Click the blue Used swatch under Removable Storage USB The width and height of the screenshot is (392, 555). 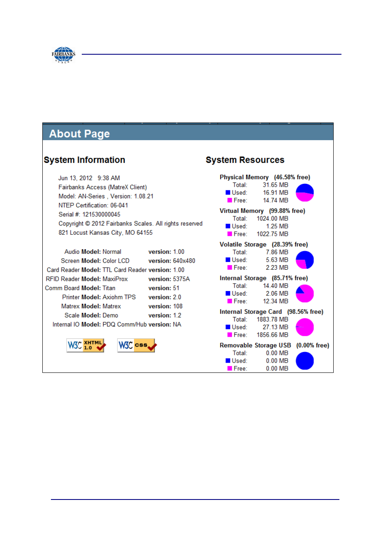(228, 361)
